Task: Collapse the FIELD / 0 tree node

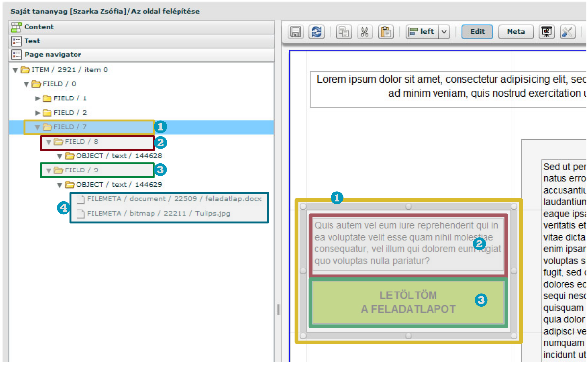Action: [x=26, y=84]
